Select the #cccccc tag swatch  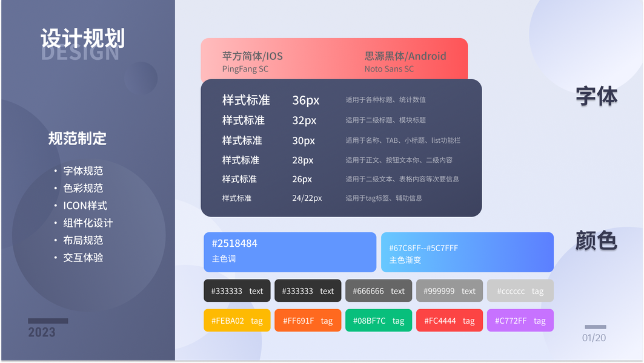[520, 291]
